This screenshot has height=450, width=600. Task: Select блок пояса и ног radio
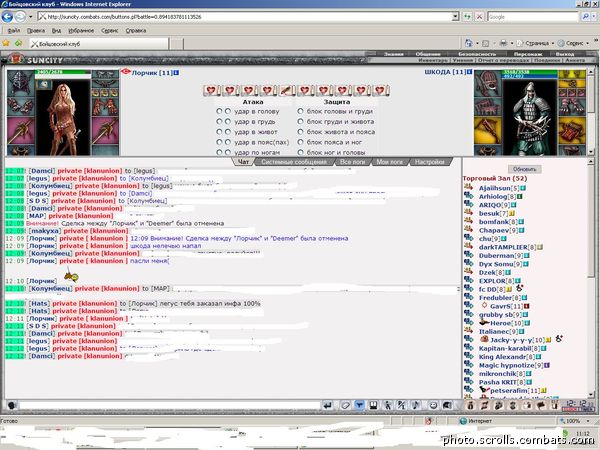click(300, 142)
